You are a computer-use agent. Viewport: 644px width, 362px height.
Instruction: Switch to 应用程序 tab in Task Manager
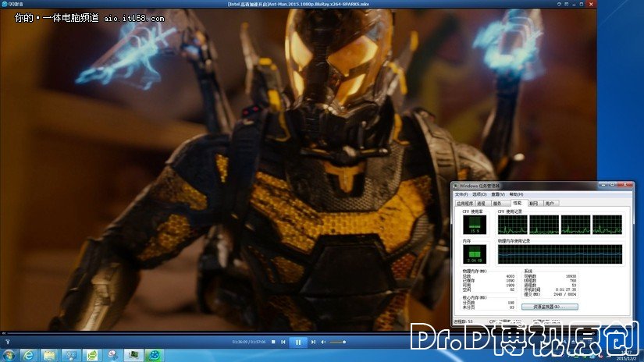pyautogui.click(x=465, y=204)
